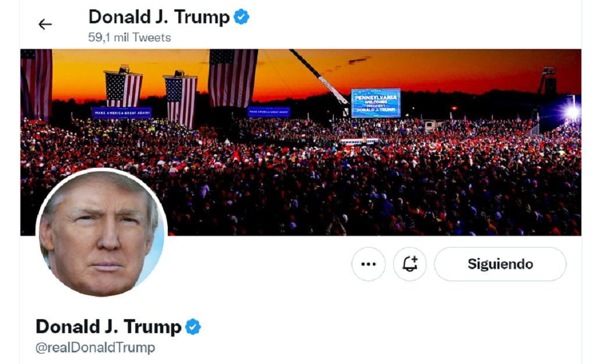Click the bright stage light at the banner's right
This screenshot has height=364, width=600.
click(x=572, y=112)
